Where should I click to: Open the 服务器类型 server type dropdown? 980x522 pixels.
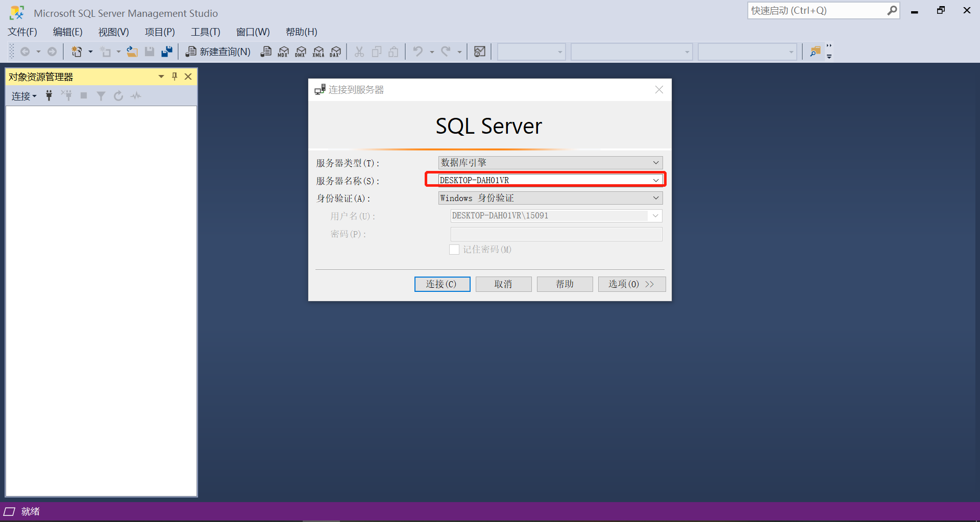(656, 162)
